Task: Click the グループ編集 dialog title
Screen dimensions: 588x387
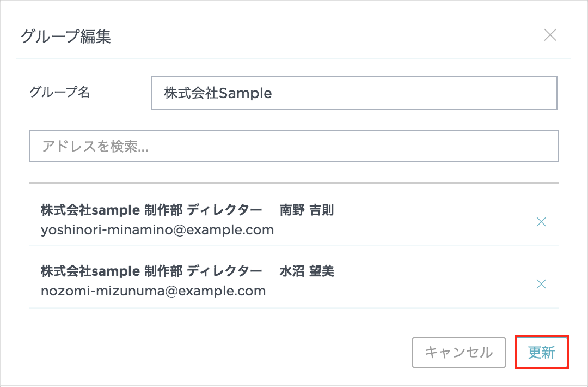Action: (x=66, y=37)
